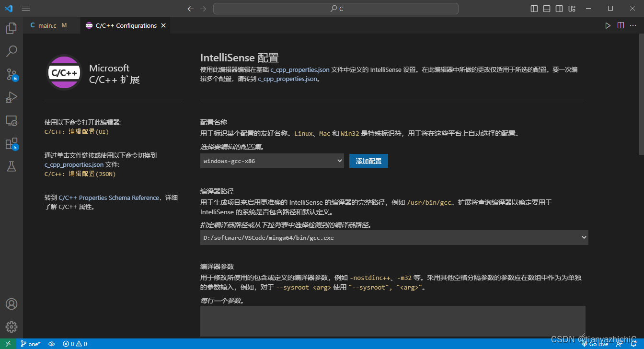Click the editor vertical scrollbar
The width and height of the screenshot is (644, 349).
click(x=641, y=93)
